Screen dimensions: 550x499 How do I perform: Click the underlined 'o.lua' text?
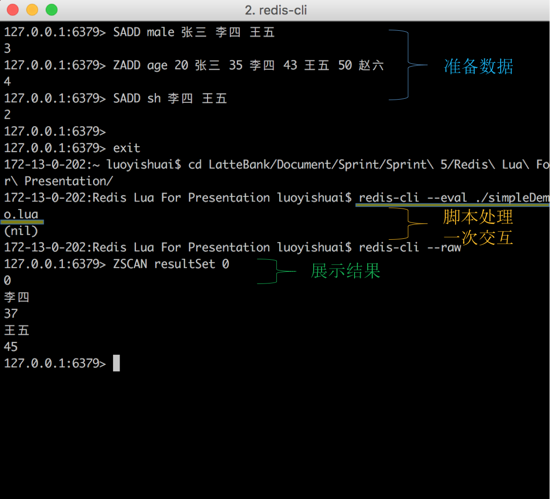coord(21,214)
